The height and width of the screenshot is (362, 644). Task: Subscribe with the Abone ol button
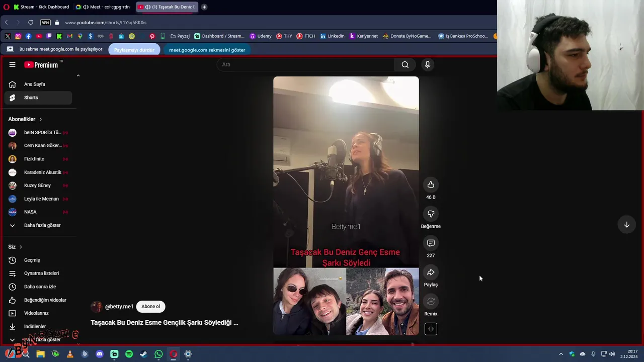(150, 307)
